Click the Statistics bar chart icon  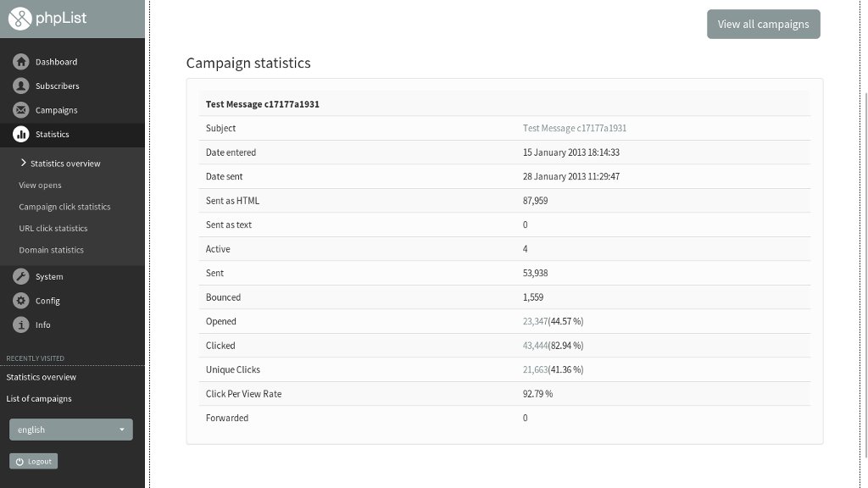point(21,135)
